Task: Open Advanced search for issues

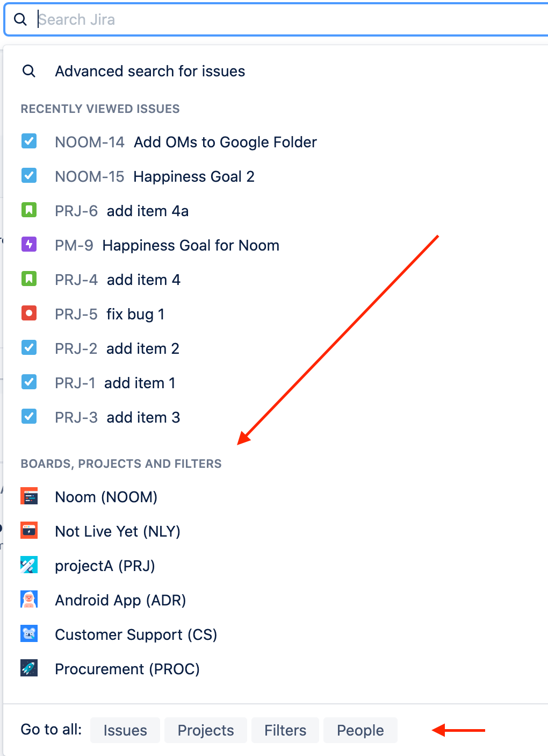Action: coord(150,72)
